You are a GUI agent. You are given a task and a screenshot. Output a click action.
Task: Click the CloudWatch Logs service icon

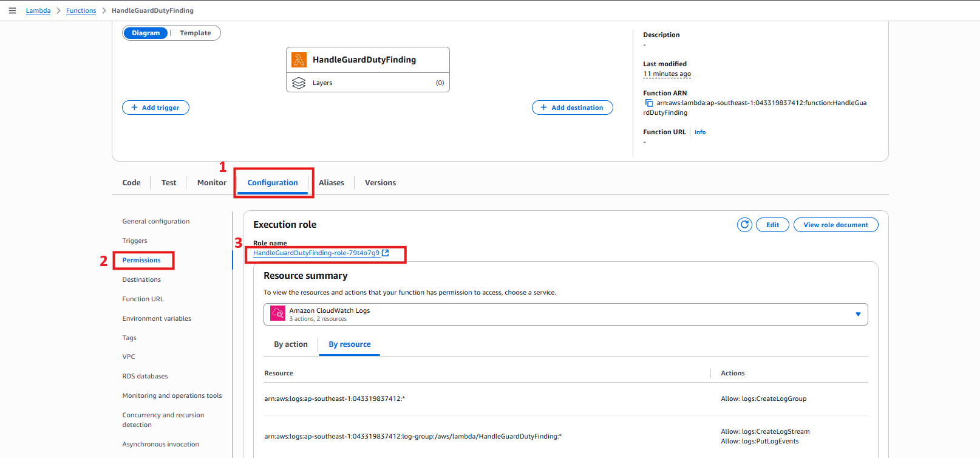pyautogui.click(x=277, y=313)
